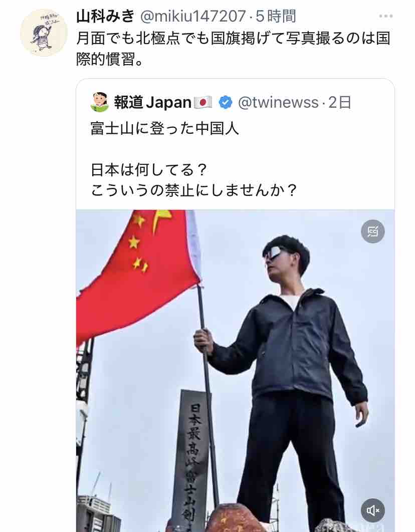This screenshot has height=532, width=415.
Task: Open 山科みき profile avatar
Action: coord(44,33)
